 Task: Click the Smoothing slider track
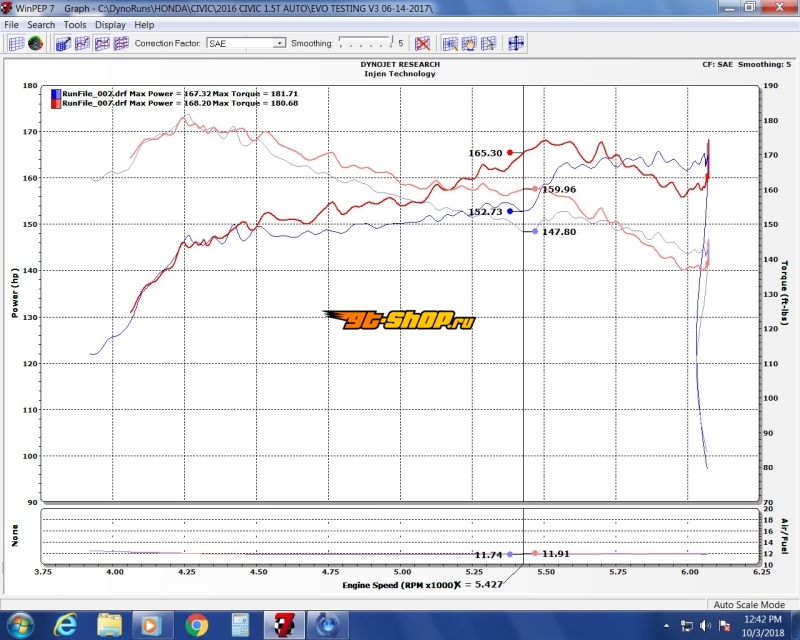point(364,44)
